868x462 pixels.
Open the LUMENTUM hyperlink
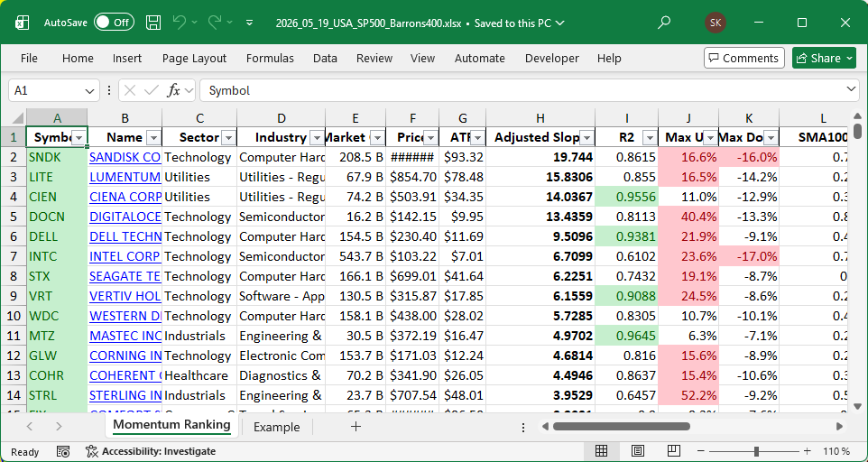coord(125,177)
